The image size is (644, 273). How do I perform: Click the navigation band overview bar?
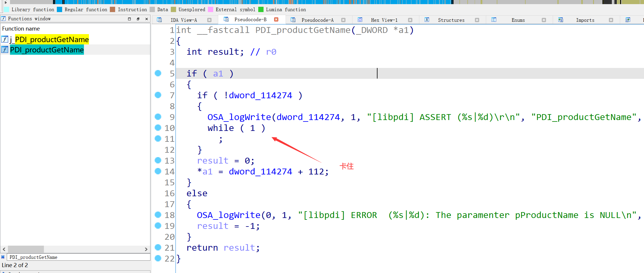327,2
